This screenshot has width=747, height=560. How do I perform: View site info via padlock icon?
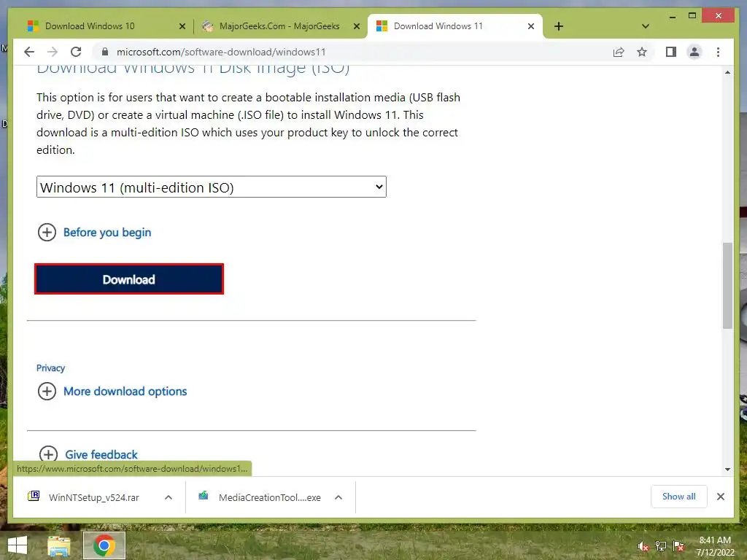coord(105,52)
